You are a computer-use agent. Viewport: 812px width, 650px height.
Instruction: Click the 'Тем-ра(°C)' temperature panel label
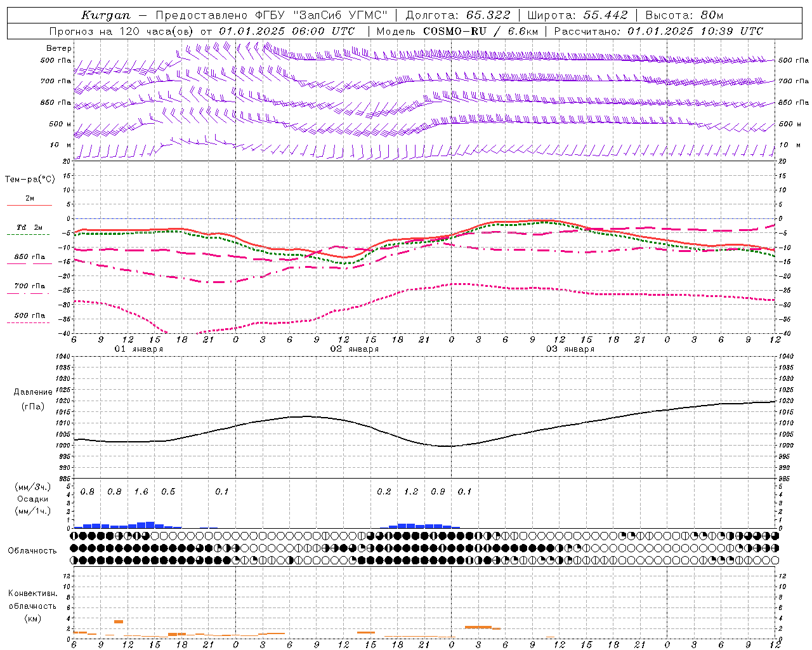(x=30, y=179)
